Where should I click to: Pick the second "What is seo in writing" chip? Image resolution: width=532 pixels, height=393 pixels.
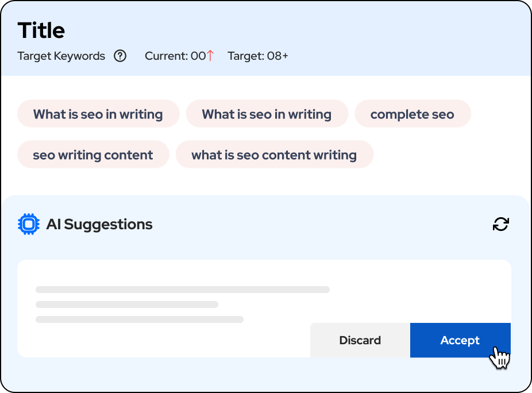(x=267, y=114)
